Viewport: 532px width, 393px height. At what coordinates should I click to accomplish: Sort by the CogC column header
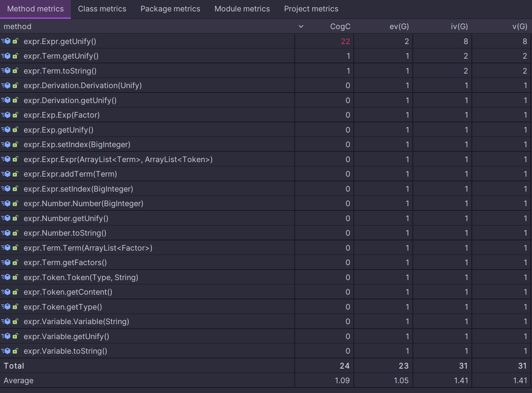(x=340, y=26)
